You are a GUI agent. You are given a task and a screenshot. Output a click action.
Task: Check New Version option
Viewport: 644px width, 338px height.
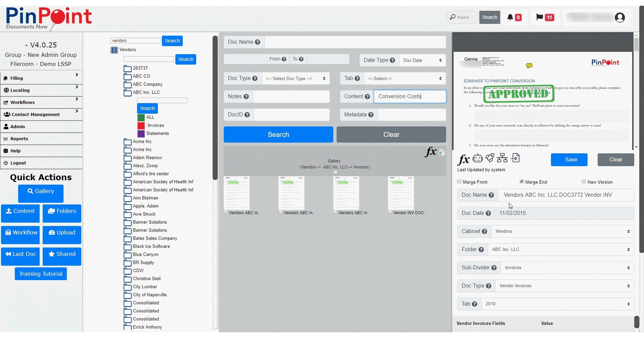tap(583, 181)
